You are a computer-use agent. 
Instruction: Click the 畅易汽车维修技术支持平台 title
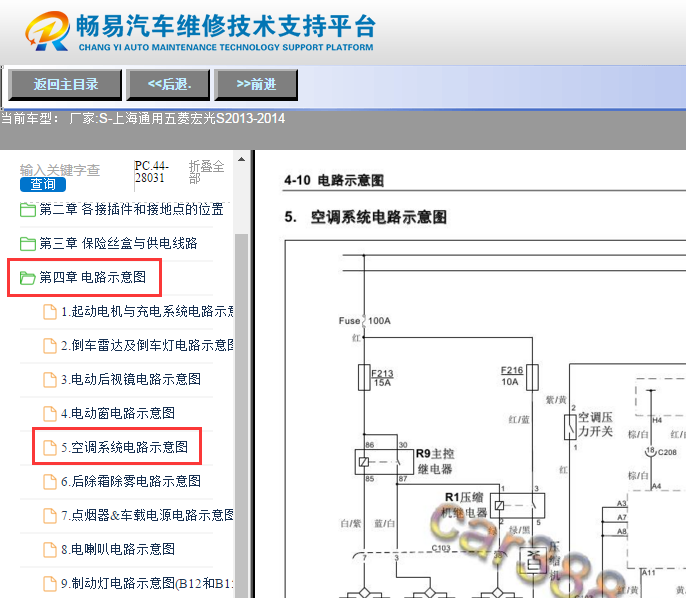226,25
